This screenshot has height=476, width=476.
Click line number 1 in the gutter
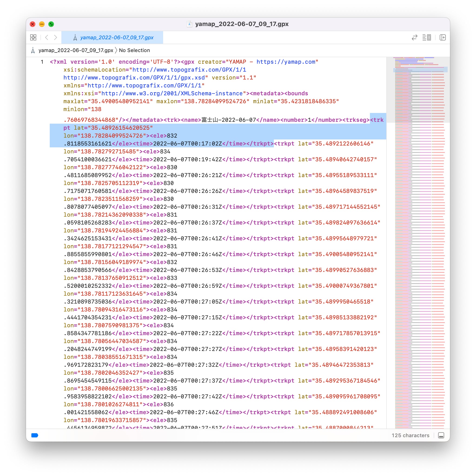coord(42,62)
